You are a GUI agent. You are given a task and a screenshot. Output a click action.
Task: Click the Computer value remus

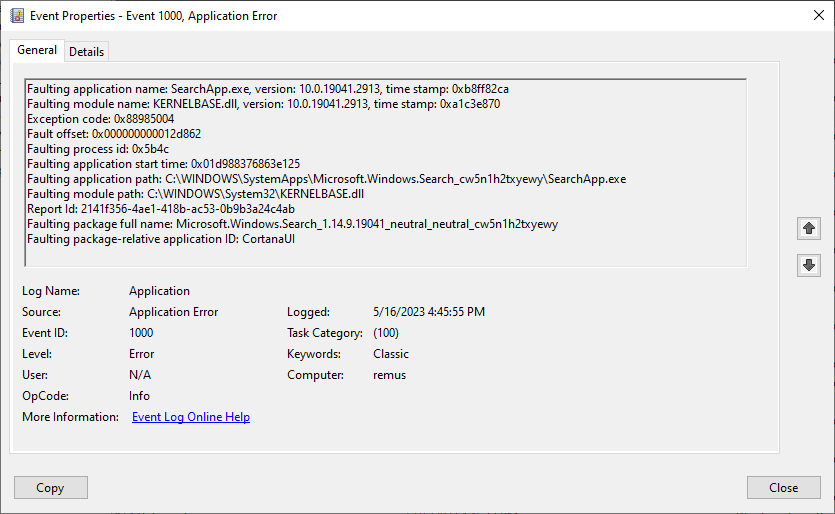tap(390, 375)
